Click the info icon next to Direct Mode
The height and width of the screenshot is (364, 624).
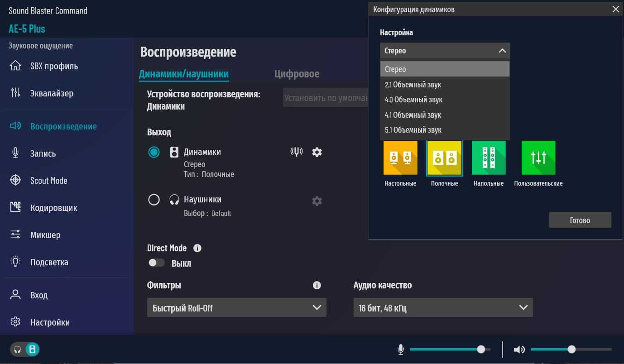click(x=197, y=248)
